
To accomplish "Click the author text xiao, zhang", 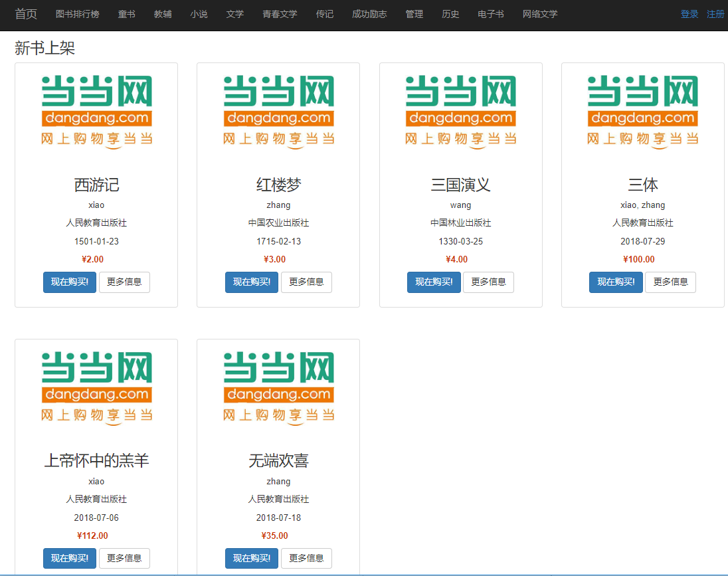I will (x=642, y=205).
